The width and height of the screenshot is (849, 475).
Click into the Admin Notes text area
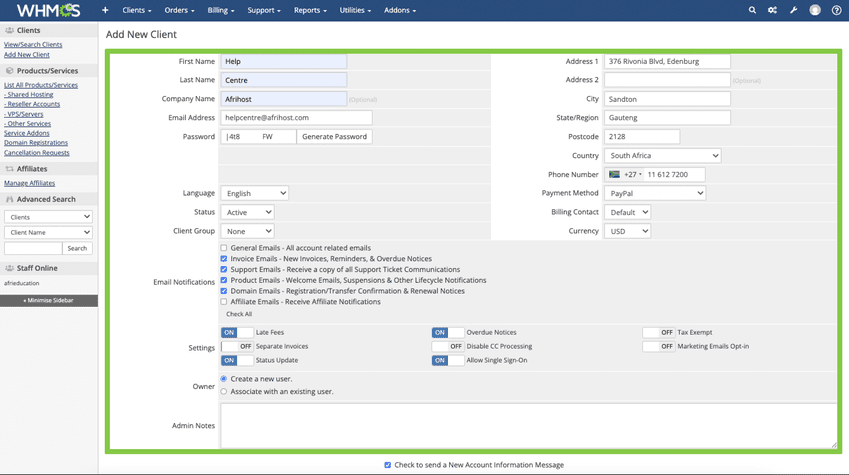tap(528, 425)
